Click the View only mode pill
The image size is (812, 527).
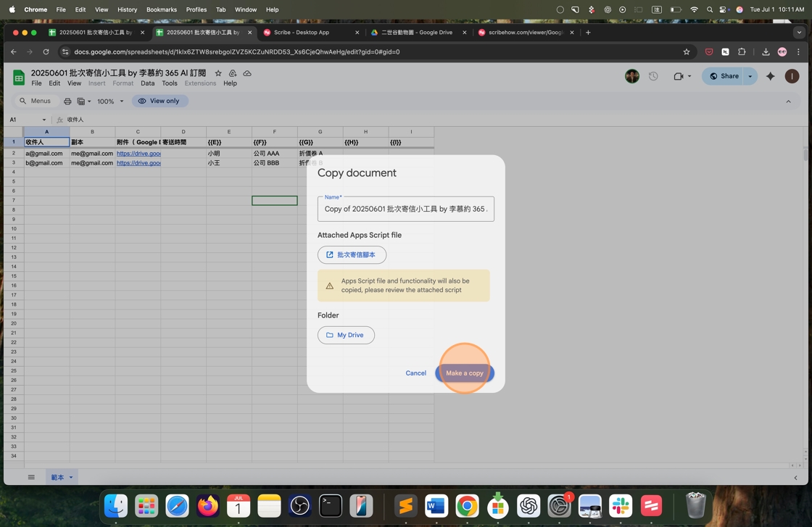(x=159, y=101)
